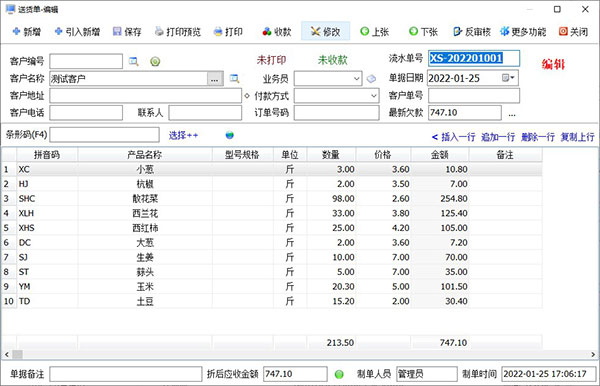Save the document with 保存
600x386 pixels.
coord(127,32)
